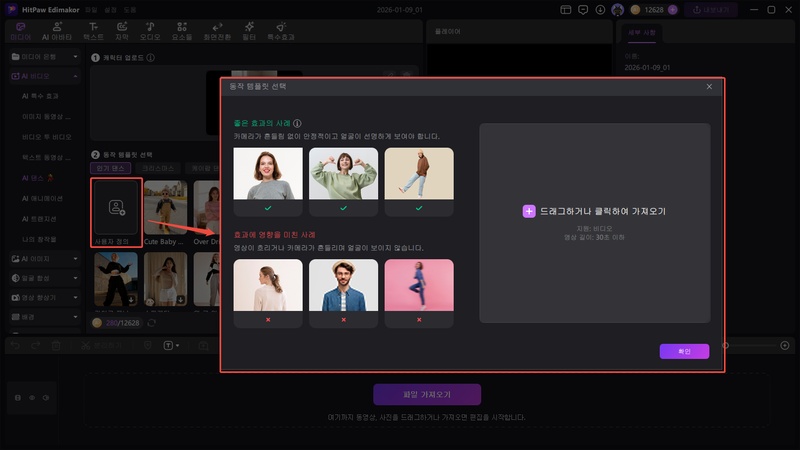
Task: Click info icon next to 좋은 효과의 사례
Action: point(297,123)
